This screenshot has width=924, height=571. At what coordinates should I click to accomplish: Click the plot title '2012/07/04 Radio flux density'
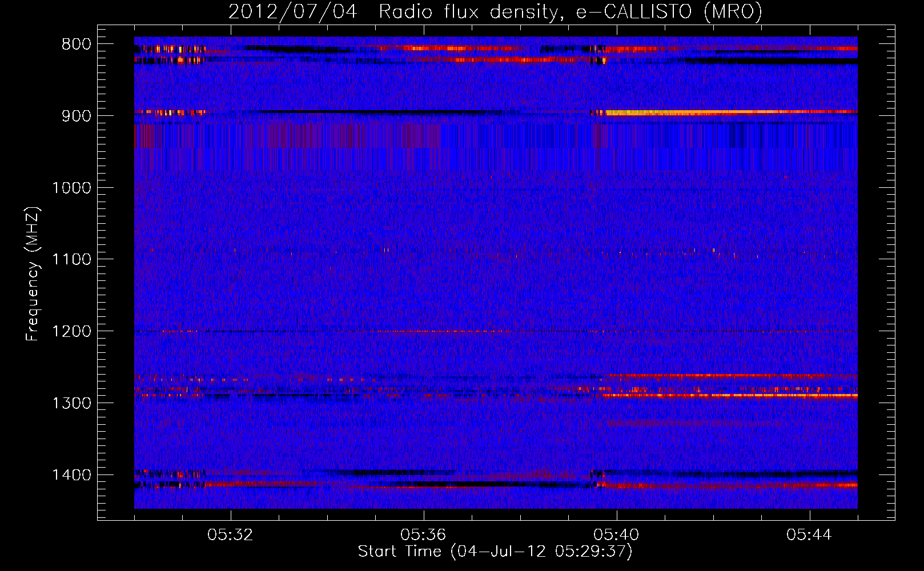point(495,11)
